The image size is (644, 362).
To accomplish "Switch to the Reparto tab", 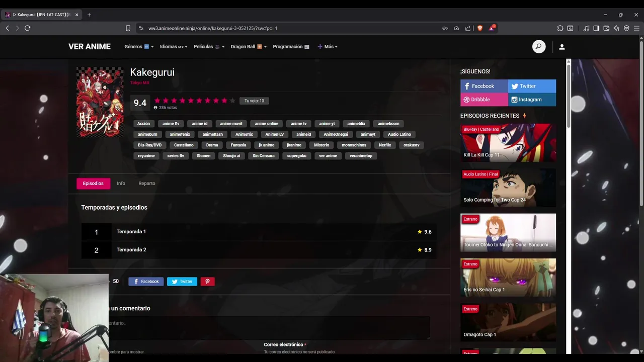I will (147, 184).
